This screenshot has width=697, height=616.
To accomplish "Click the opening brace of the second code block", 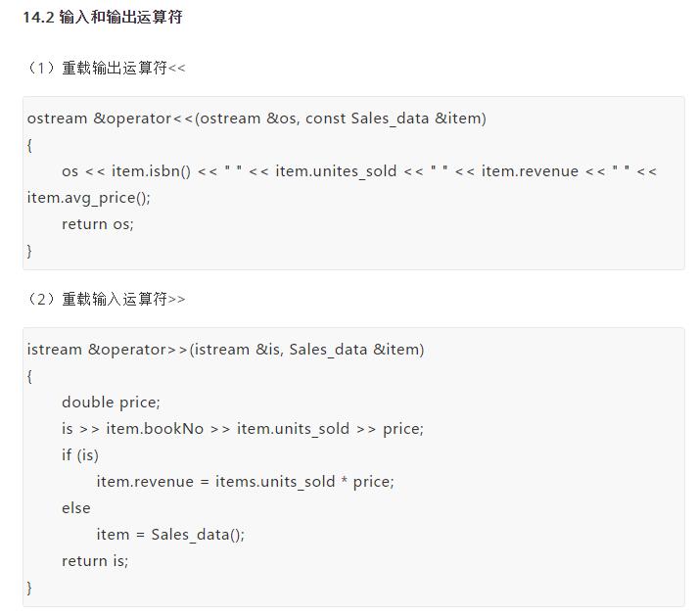I will tap(29, 377).
